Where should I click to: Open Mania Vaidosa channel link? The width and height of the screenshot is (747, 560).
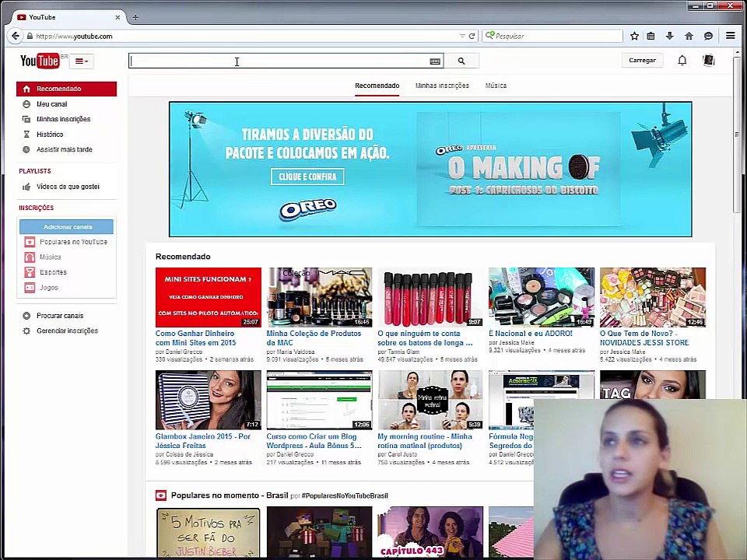[296, 352]
